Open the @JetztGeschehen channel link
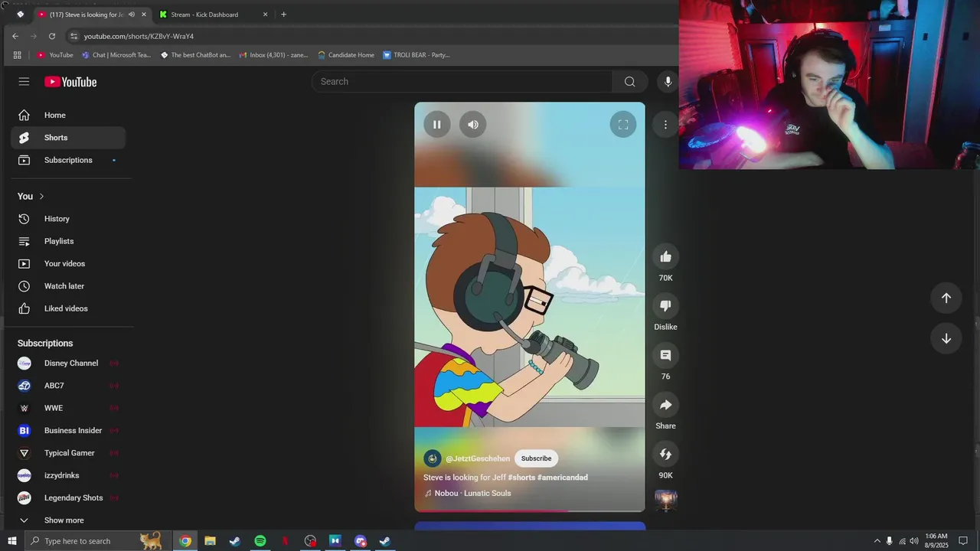The width and height of the screenshot is (980, 551). (478, 458)
